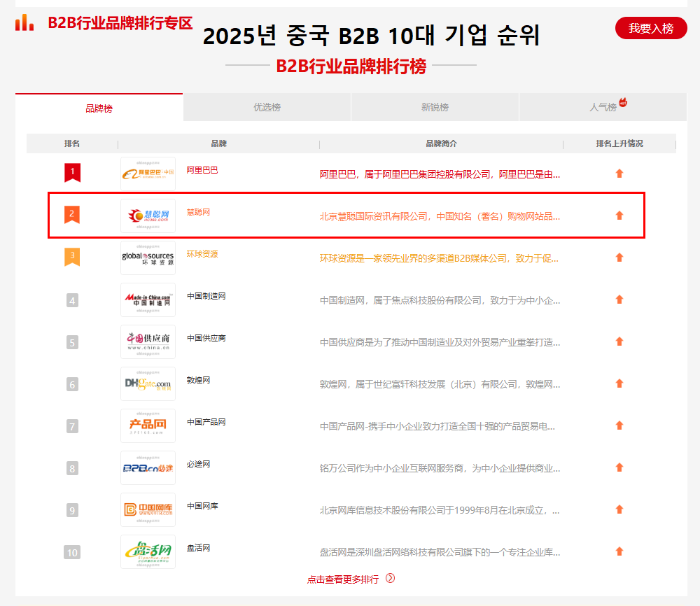Image resolution: width=700 pixels, height=606 pixels.
Task: Click the up arrow in the 中国产品网 row
Action: 619,425
